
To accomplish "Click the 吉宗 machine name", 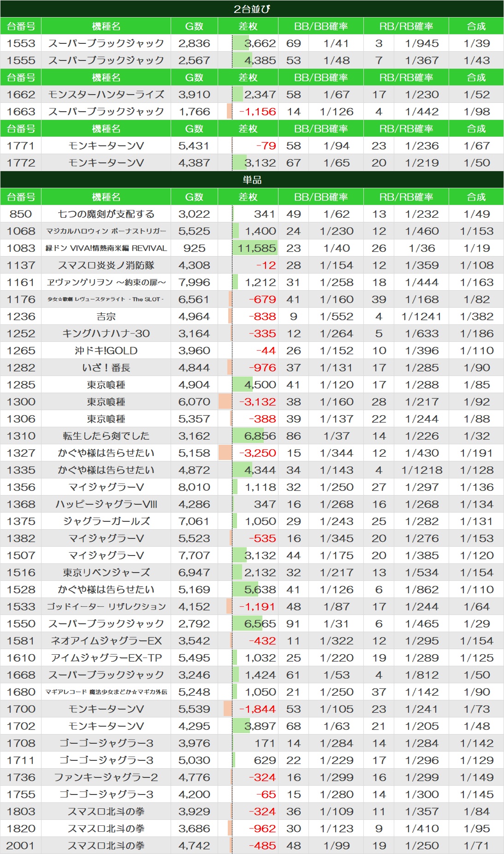I will tap(106, 317).
